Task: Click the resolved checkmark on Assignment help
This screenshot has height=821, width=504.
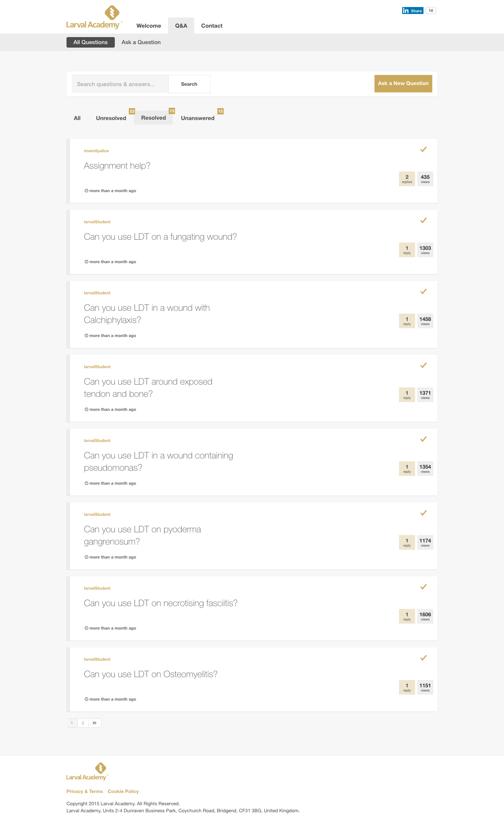Action: (423, 149)
